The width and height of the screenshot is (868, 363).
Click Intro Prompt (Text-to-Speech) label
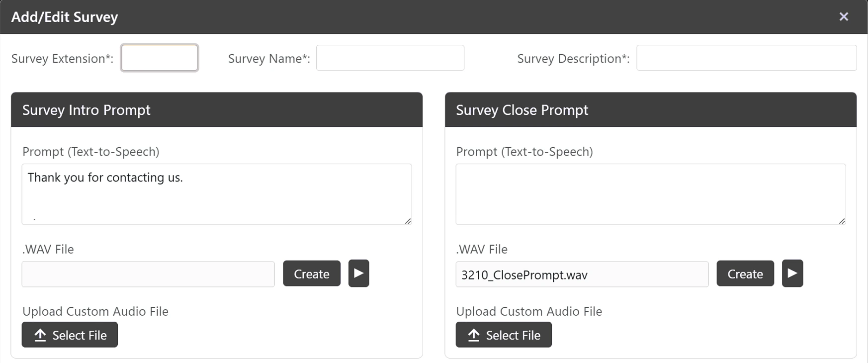point(91,152)
